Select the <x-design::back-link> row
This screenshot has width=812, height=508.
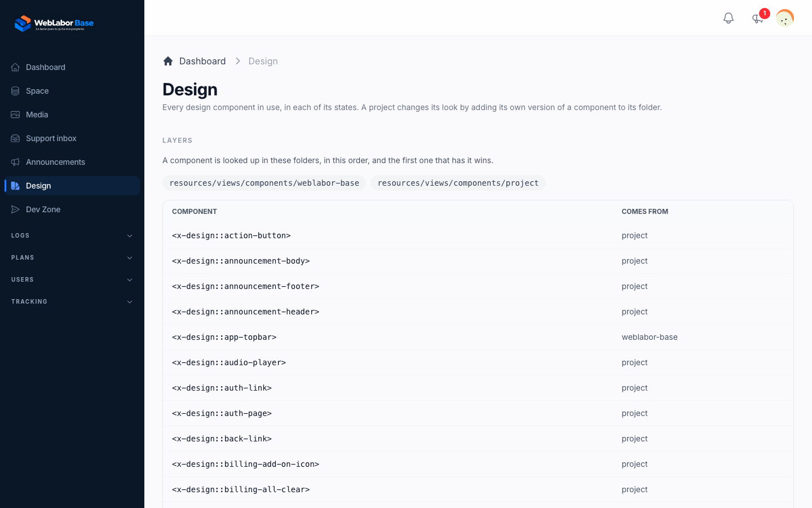[x=478, y=439]
